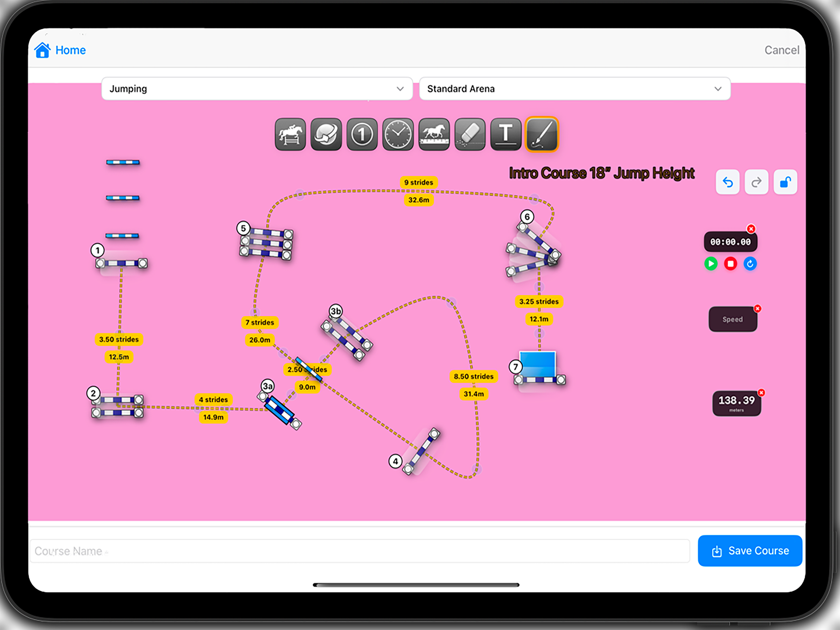Select the clock timer tool
This screenshot has width=840, height=630.
pos(397,134)
